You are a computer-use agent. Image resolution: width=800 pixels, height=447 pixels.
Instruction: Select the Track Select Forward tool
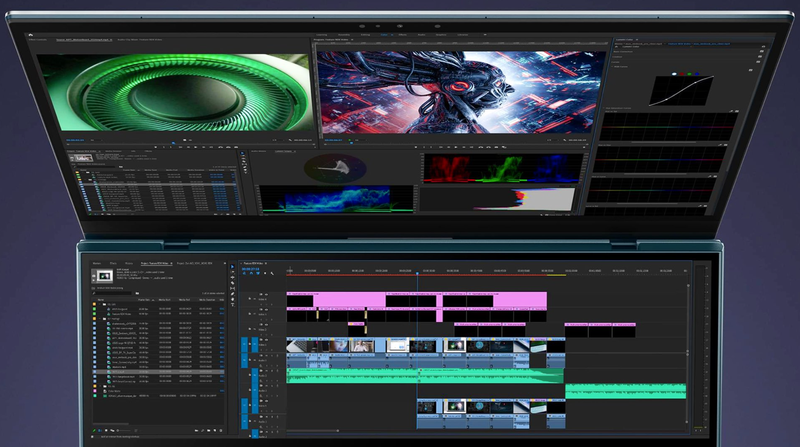click(x=232, y=272)
